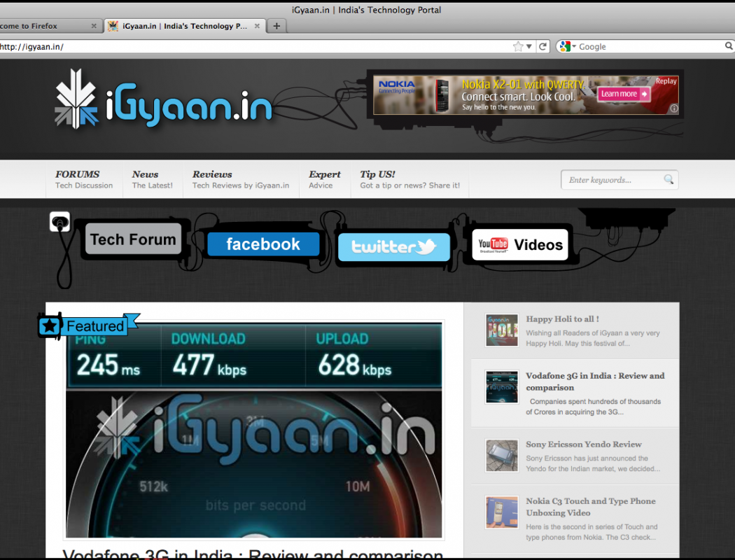This screenshot has height=560, width=735.
Task: Click the bookmark star icon in address bar
Action: point(518,46)
